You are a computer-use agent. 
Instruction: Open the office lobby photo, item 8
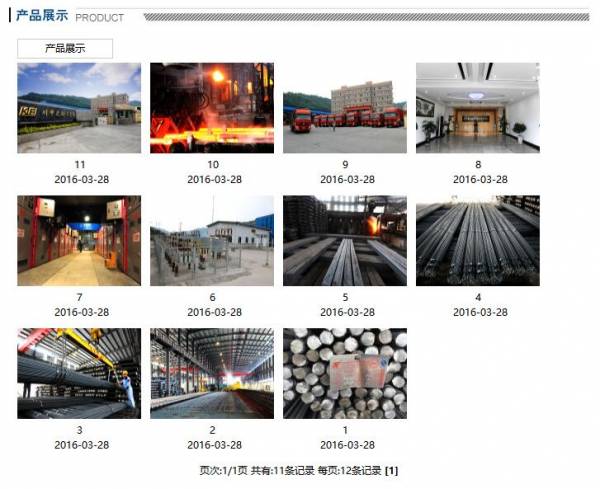click(478, 108)
